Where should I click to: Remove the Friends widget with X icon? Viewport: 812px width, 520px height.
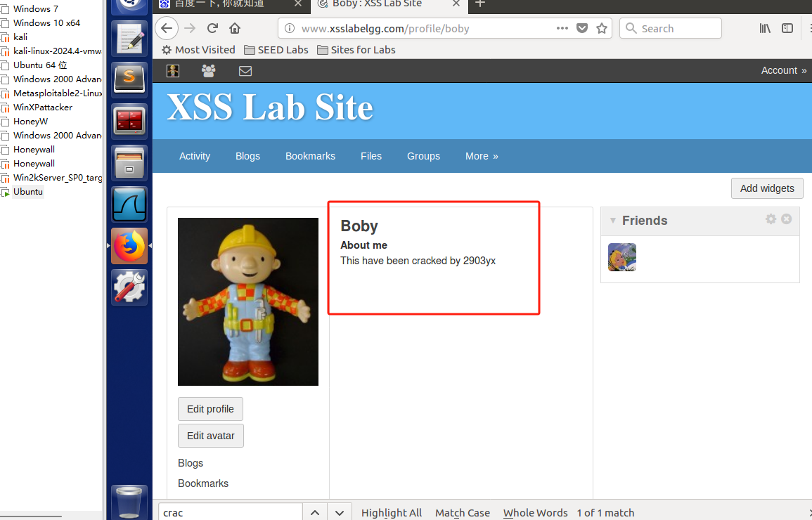786,219
